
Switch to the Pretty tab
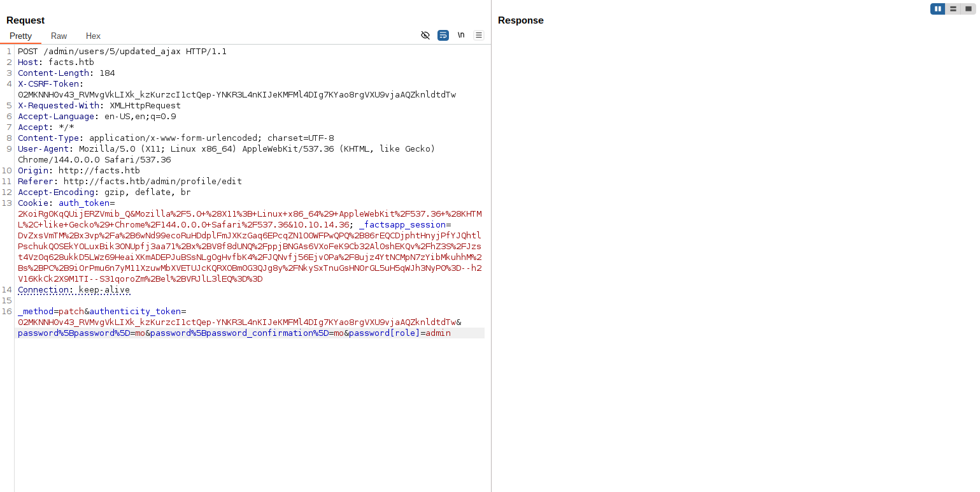pyautogui.click(x=20, y=36)
